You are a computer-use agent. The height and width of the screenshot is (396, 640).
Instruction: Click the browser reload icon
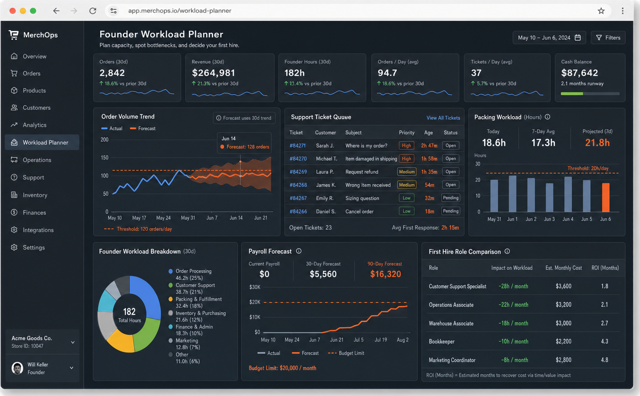pos(93,11)
